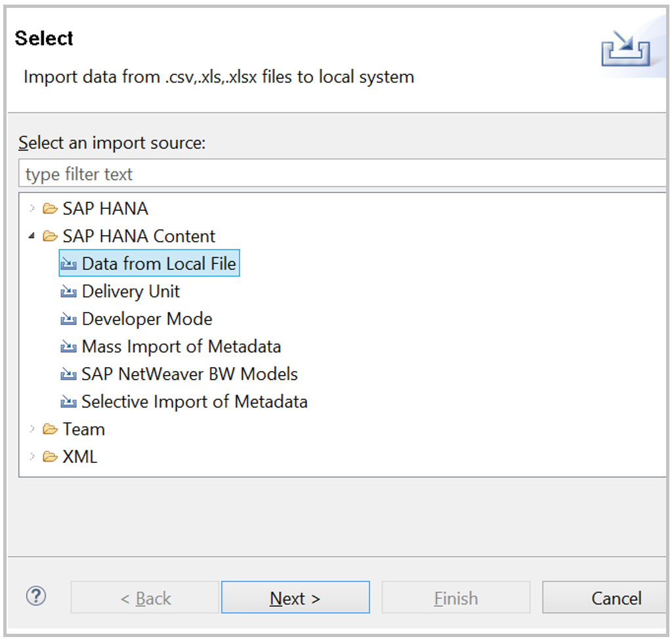
Task: Cancel the import wizard
Action: coord(617,597)
